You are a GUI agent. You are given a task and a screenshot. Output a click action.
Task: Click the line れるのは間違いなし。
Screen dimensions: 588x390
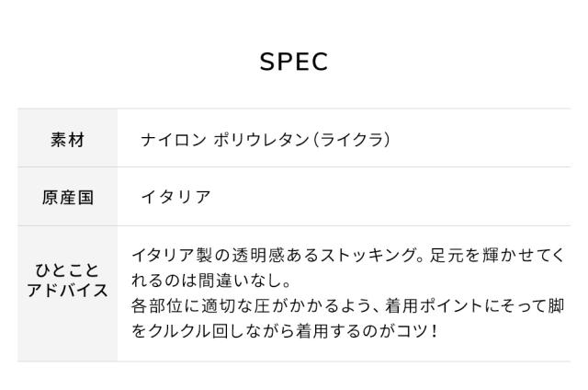211,280
